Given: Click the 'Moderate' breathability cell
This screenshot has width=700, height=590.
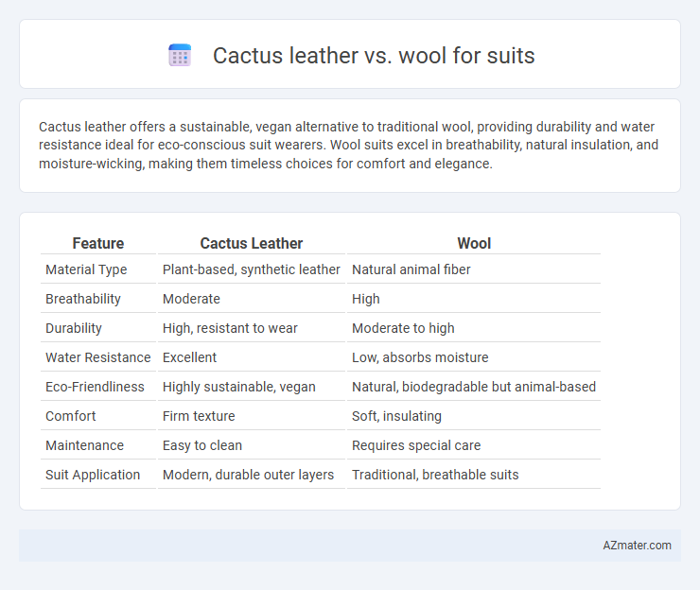Looking at the screenshot, I should [191, 299].
